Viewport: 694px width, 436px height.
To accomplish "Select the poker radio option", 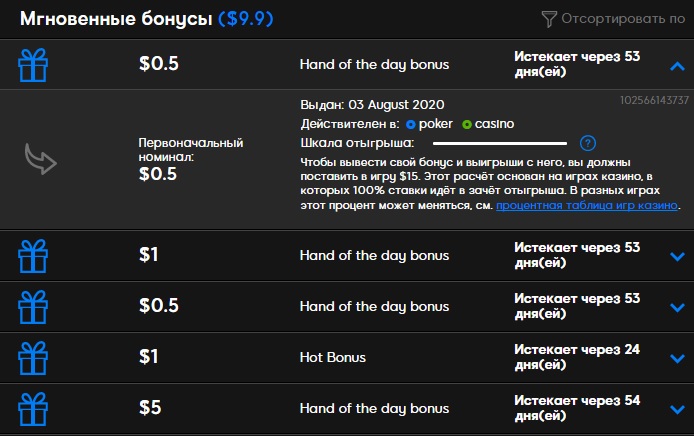I will [x=411, y=124].
